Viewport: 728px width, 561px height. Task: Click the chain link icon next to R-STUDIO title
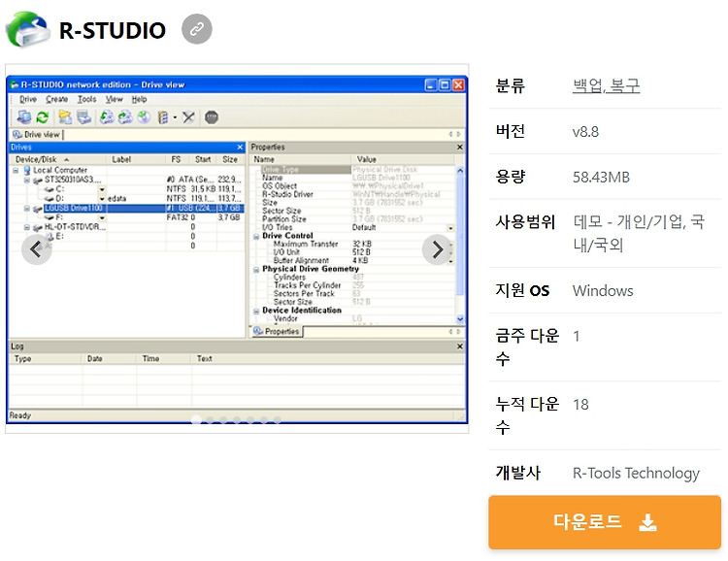197,29
